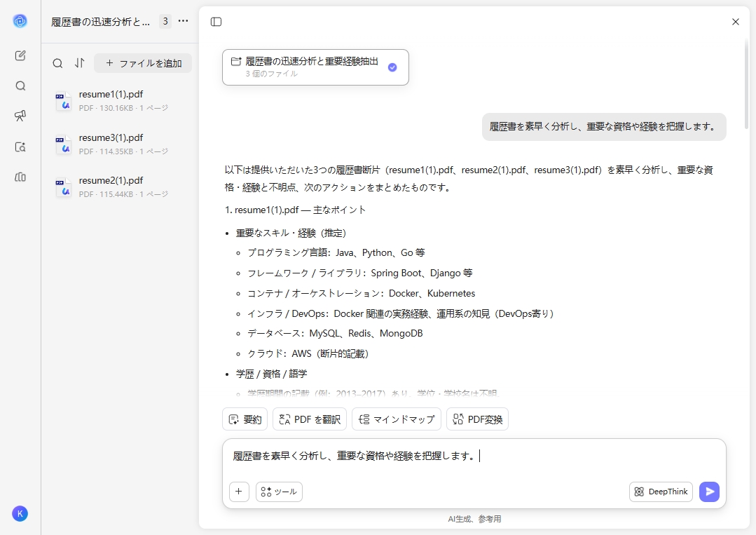The image size is (756, 535).
Task: Click the plus icon in the message input box
Action: pyautogui.click(x=239, y=492)
